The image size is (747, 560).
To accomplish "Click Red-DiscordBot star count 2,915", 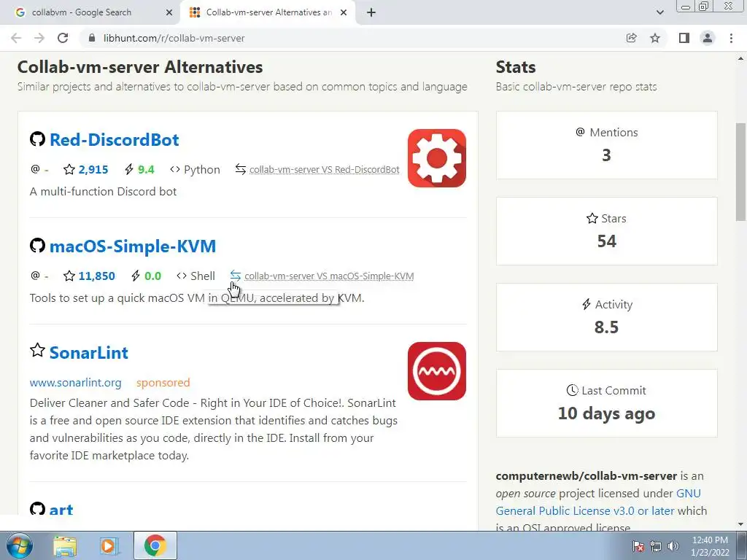I will (x=93, y=169).
